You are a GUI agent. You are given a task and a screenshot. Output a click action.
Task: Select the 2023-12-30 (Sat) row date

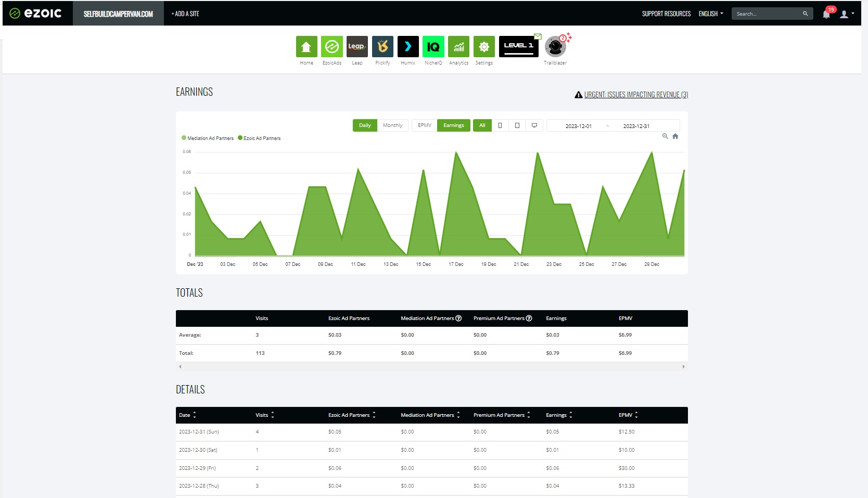point(198,450)
